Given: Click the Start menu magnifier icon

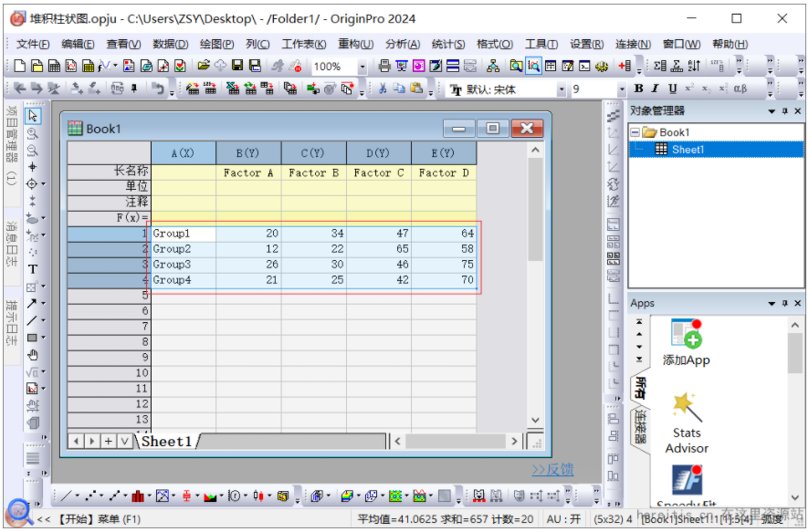Looking at the screenshot, I should tap(19, 511).
